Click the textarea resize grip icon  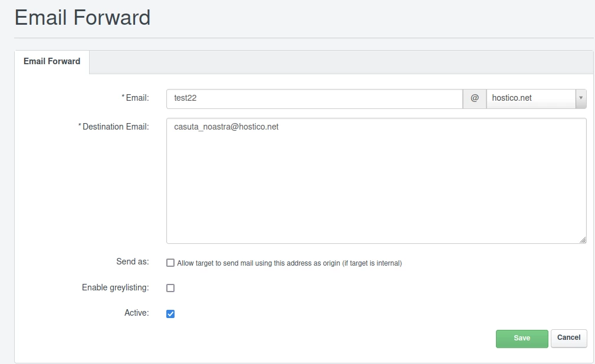tap(583, 239)
